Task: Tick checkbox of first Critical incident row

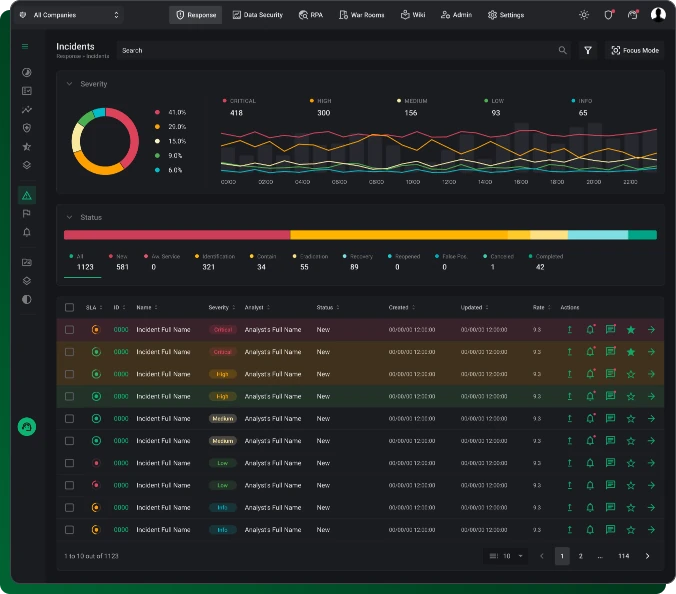Action: pos(69,330)
